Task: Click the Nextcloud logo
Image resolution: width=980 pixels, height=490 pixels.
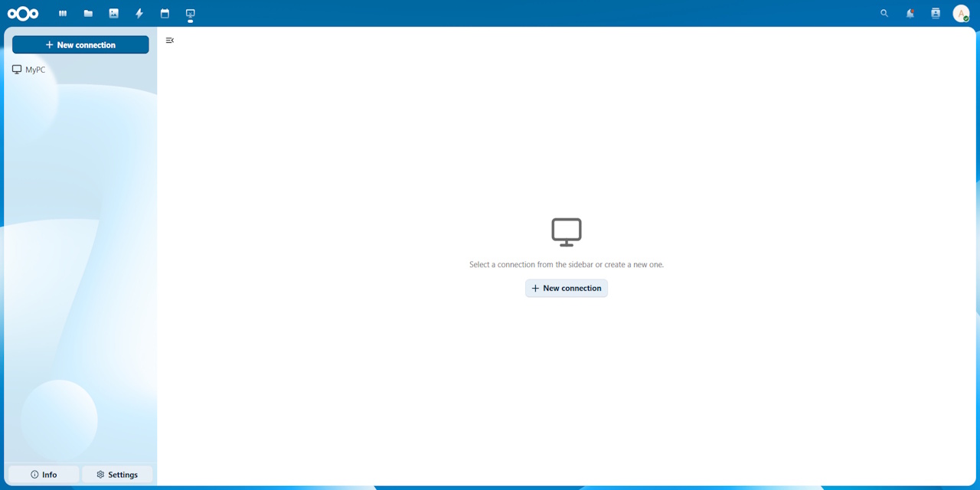Action: (x=23, y=14)
